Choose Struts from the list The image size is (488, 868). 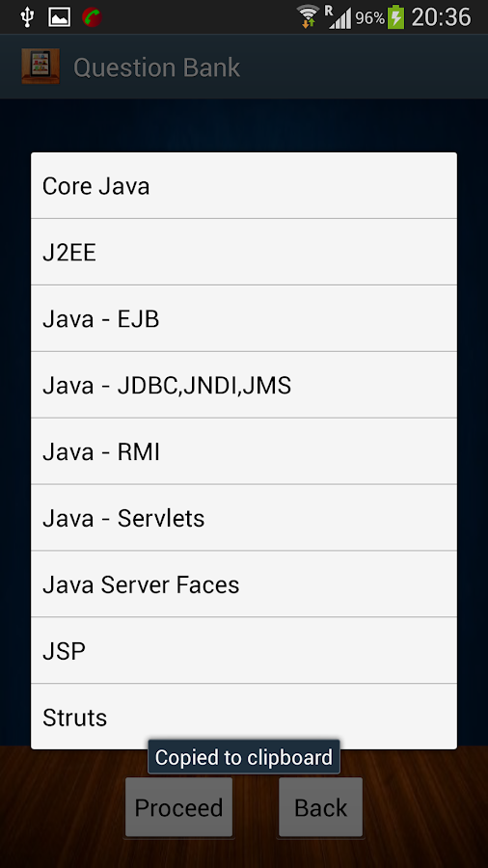point(244,717)
